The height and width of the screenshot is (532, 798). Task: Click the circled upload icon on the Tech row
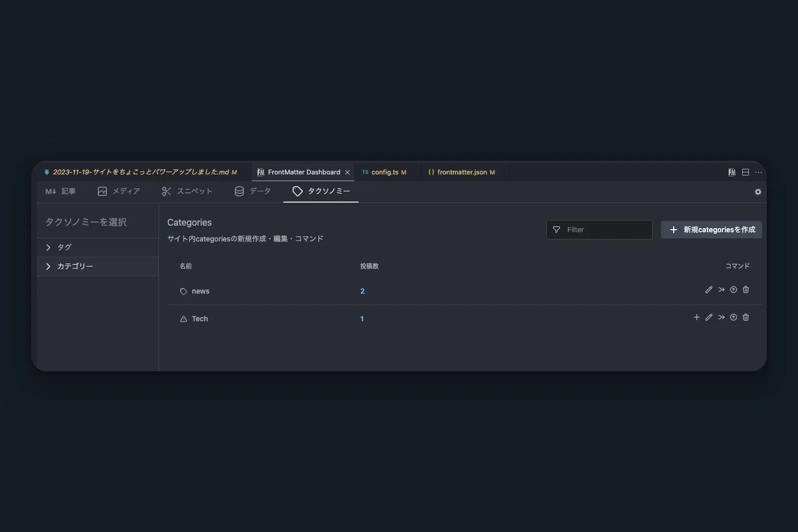pos(733,317)
